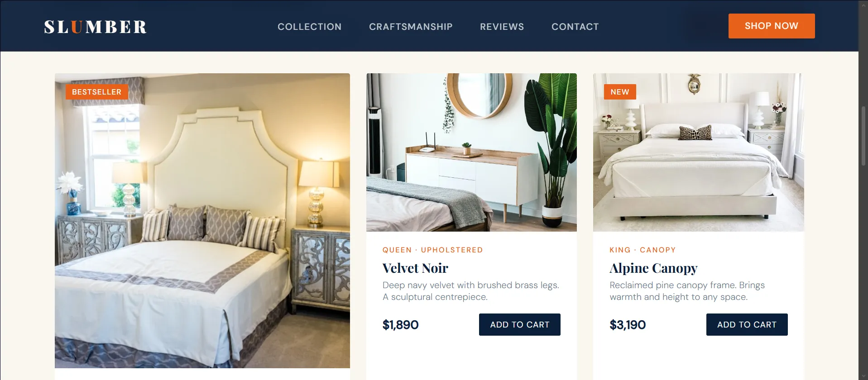Click the Velvet Noir product title
Screen dimensions: 868x380
(415, 268)
